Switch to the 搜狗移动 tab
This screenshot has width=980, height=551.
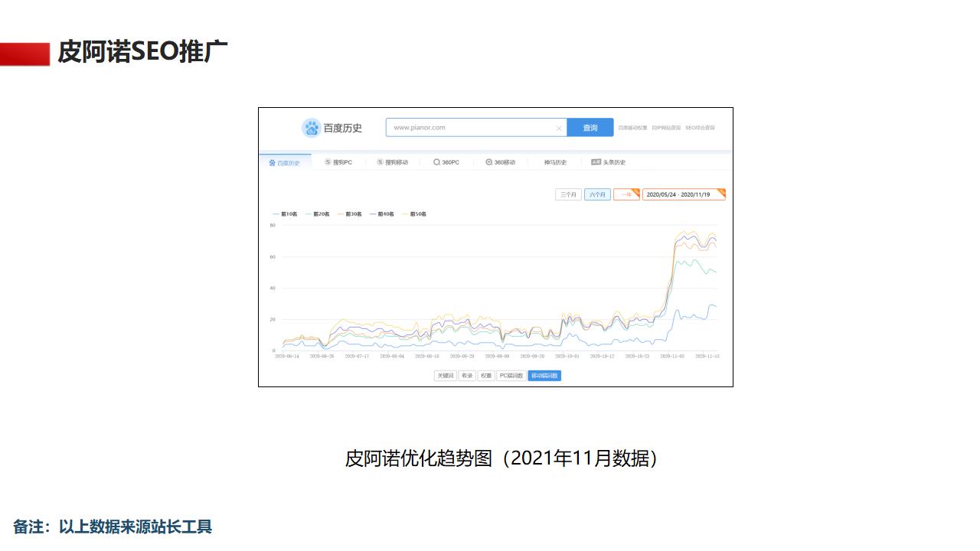click(392, 162)
